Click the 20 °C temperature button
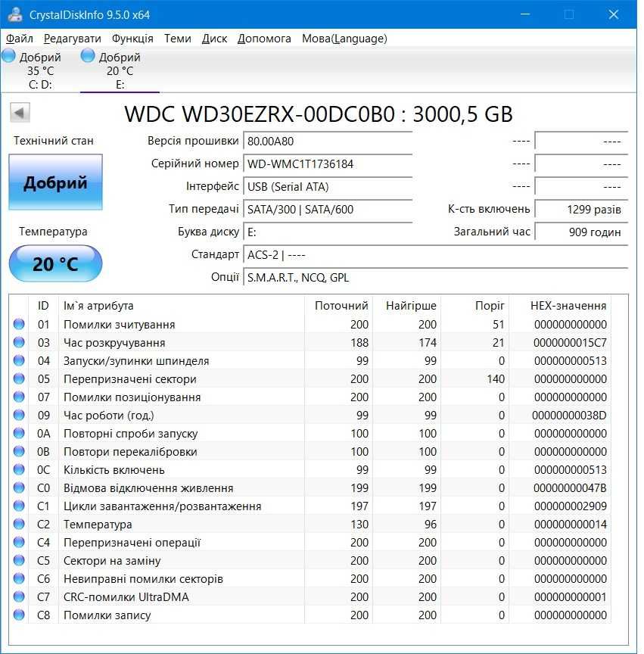The height and width of the screenshot is (654, 644). pos(55,263)
